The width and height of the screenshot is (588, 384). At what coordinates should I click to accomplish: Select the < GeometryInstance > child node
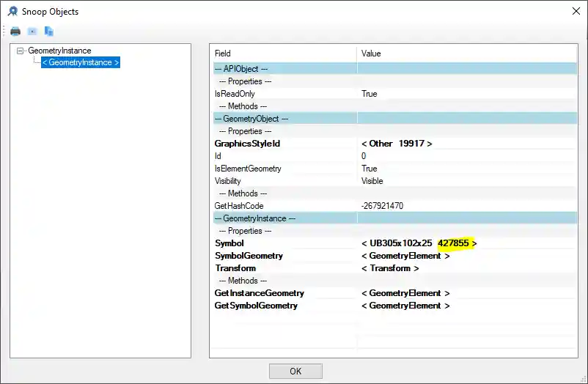80,63
